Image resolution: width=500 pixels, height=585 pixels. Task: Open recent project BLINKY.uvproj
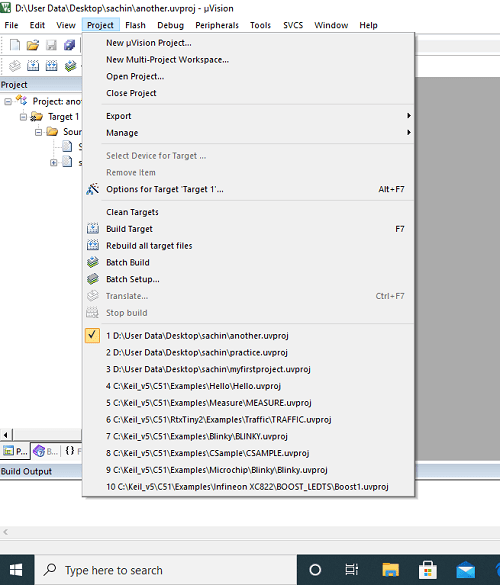(248, 436)
